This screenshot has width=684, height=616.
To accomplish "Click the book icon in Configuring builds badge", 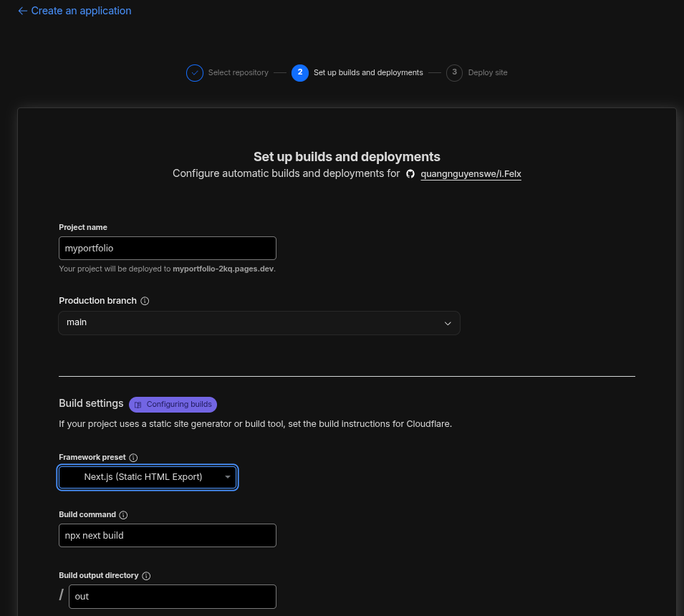I will (x=138, y=405).
